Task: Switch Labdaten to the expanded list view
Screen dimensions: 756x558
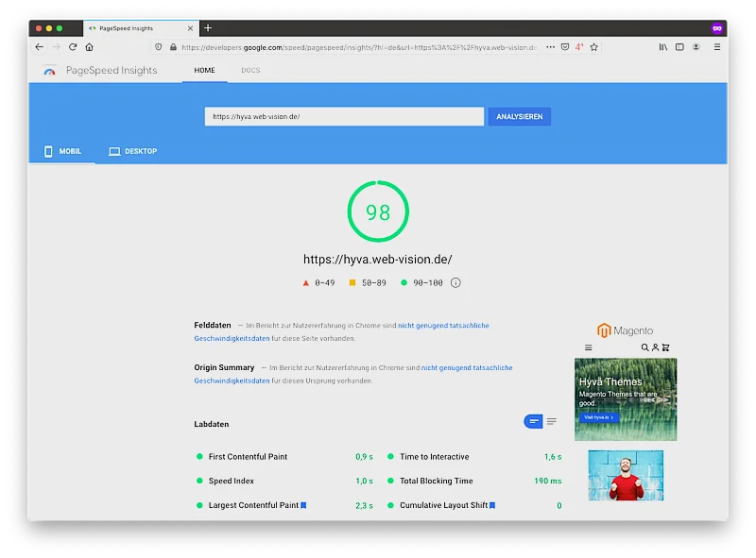Action: (552, 421)
